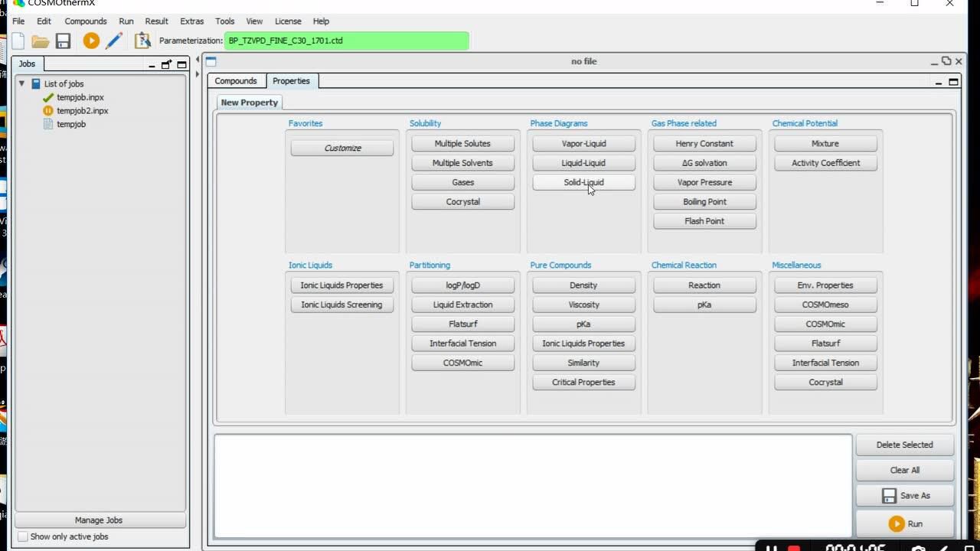
Task: Open the Compounds menu
Action: point(85,21)
